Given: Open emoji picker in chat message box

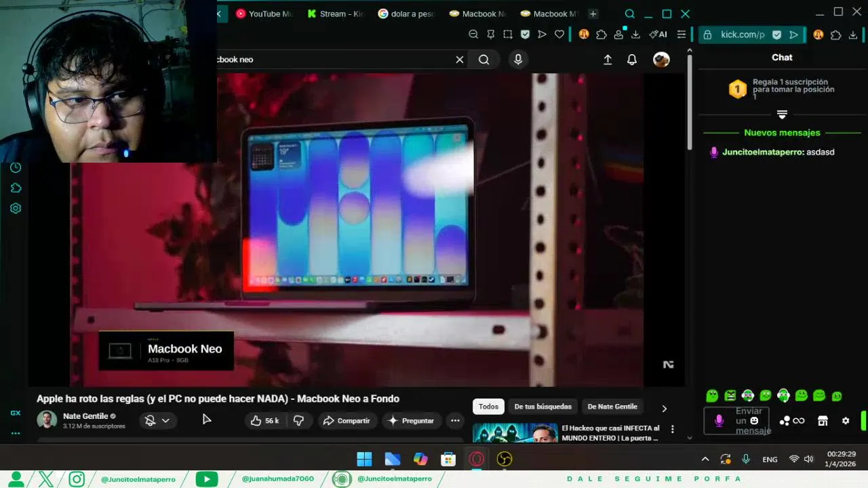Looking at the screenshot, I should pyautogui.click(x=754, y=421).
